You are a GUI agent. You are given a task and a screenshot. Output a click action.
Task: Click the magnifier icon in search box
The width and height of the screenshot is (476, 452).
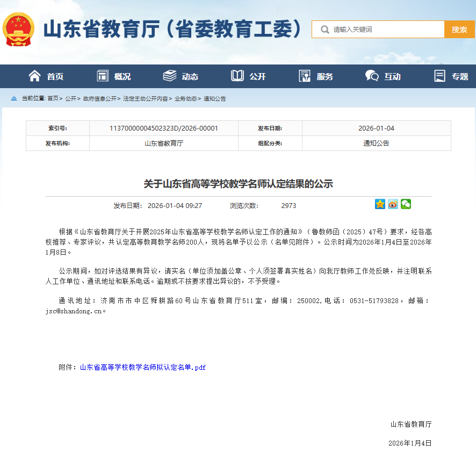(324, 30)
